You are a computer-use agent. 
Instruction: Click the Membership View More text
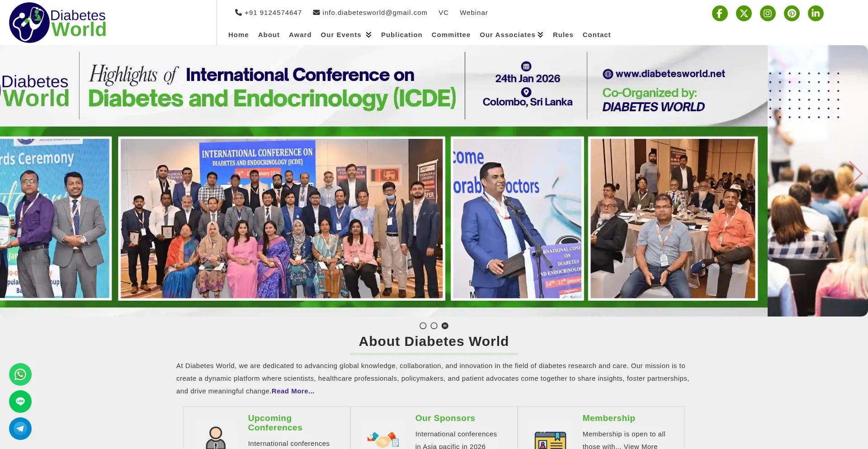coord(641,446)
